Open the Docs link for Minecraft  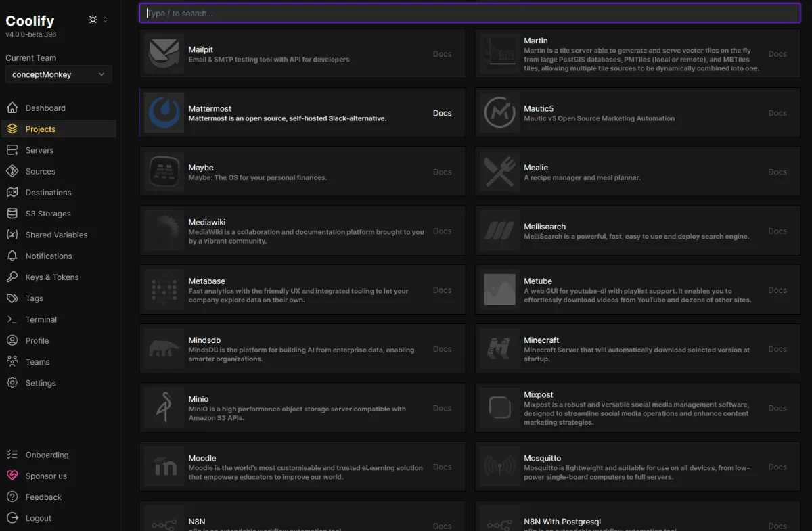777,349
